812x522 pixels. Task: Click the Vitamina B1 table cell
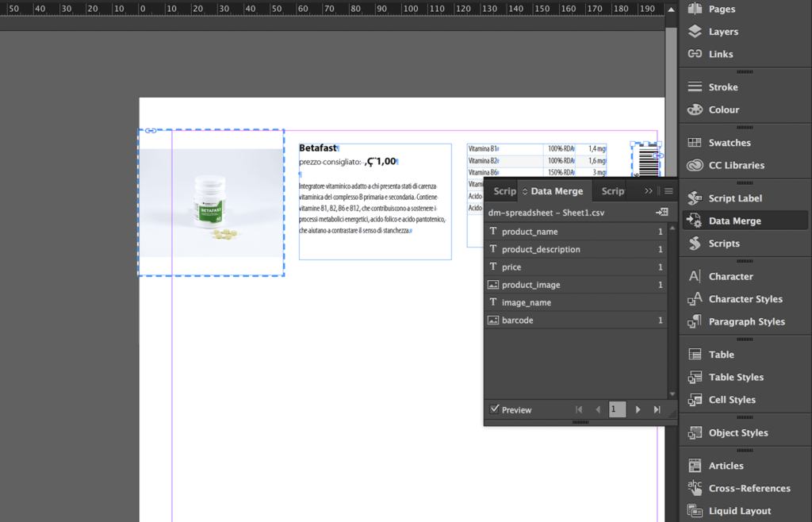[x=505, y=148]
